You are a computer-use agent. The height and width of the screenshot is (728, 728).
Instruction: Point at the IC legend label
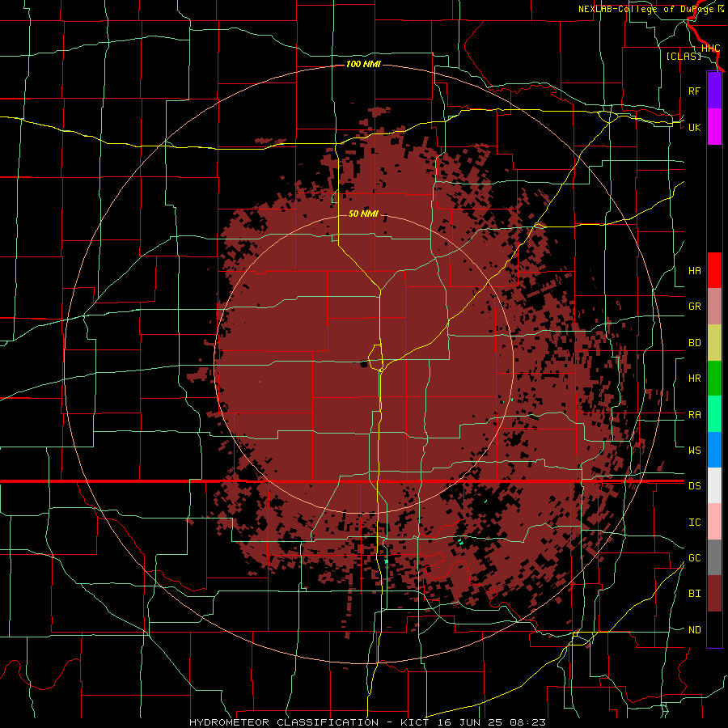point(694,523)
